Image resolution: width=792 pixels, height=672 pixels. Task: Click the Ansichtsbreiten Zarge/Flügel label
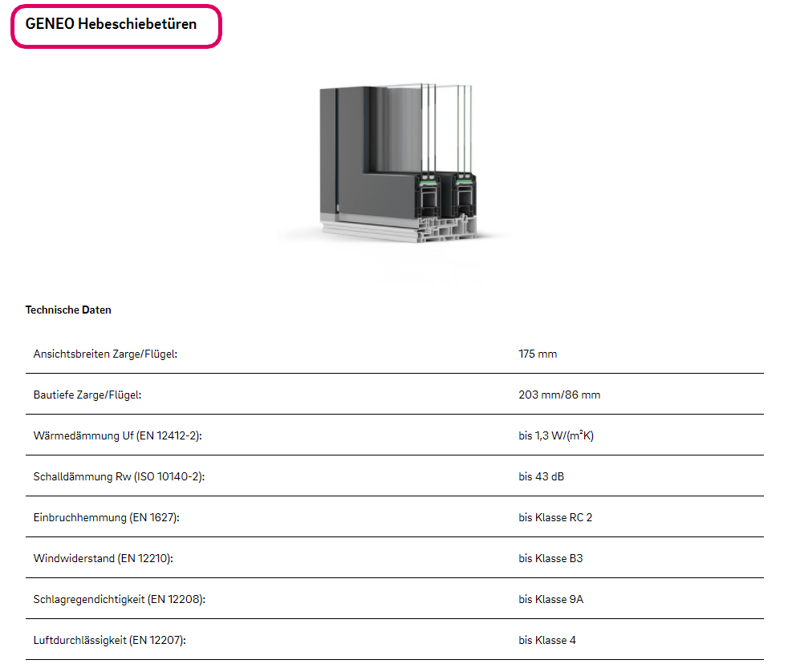106,354
